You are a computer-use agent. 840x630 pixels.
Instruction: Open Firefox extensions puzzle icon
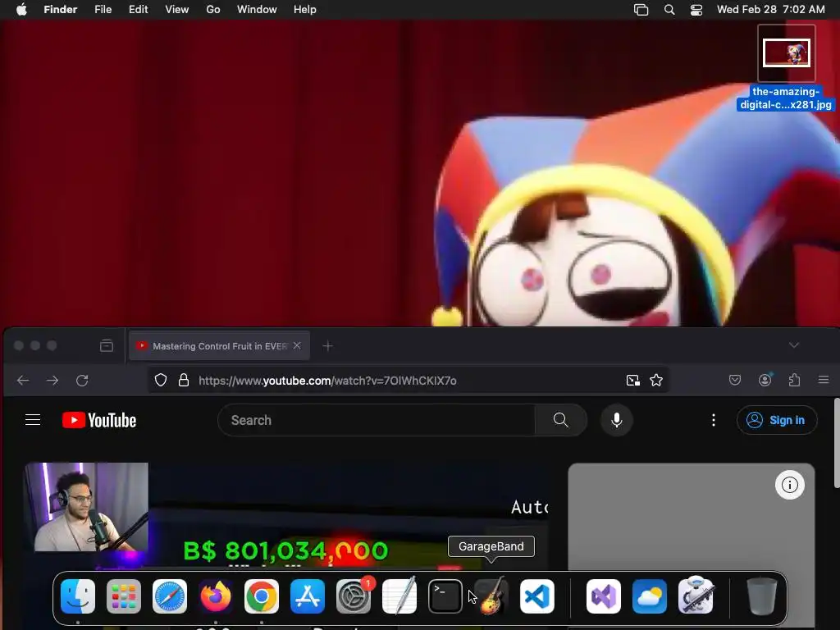(794, 380)
